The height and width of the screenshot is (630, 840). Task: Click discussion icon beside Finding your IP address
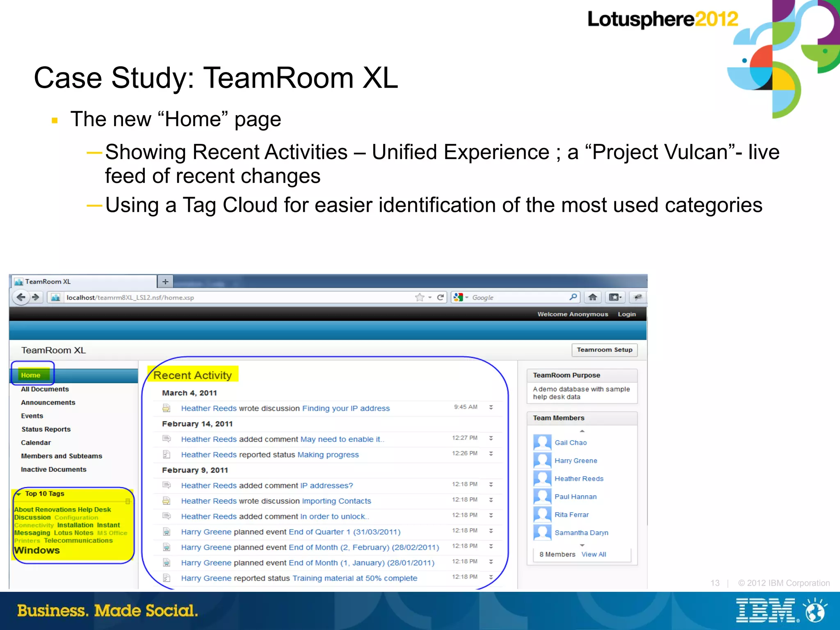tap(166, 408)
